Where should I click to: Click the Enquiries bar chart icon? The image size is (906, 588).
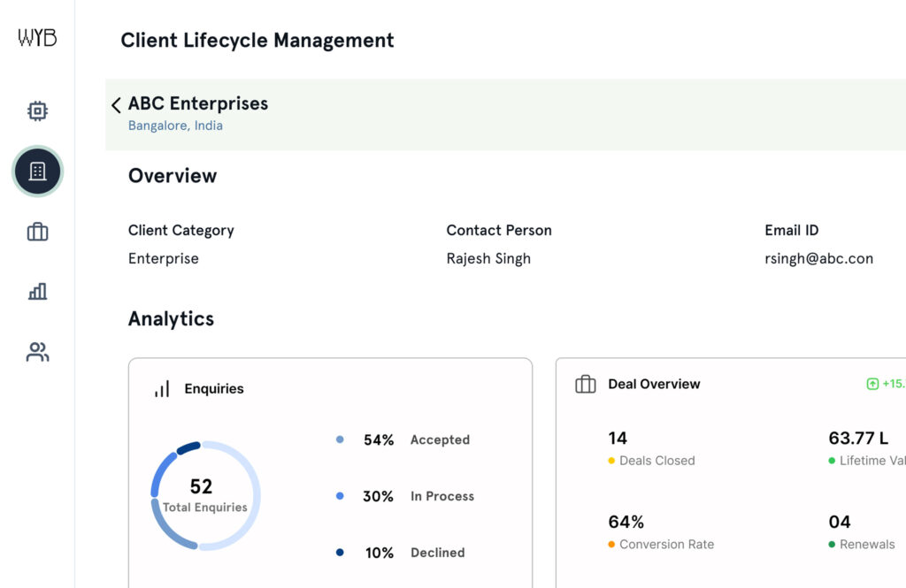(x=162, y=389)
